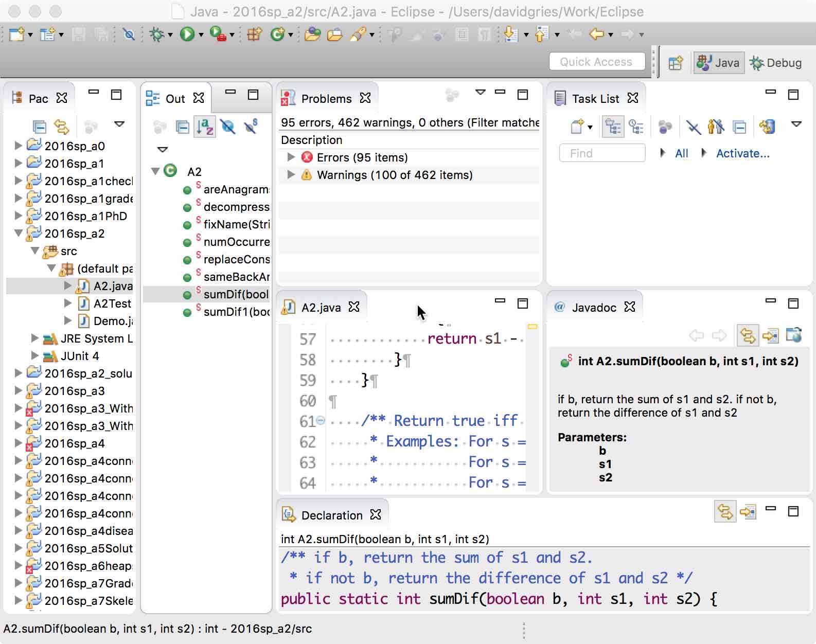Image resolution: width=816 pixels, height=644 pixels.
Task: Click the New Task icon in Task List
Action: click(x=577, y=127)
